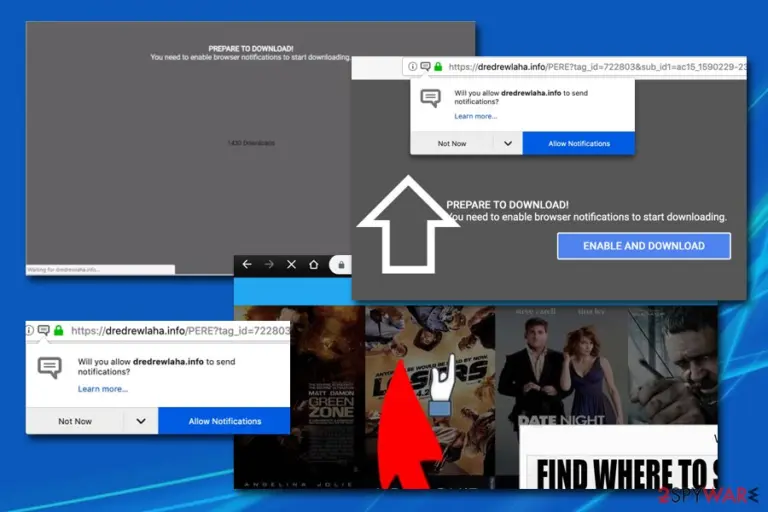Screen dimensions: 768x512
Task: Click notification bubble icon in lower-left address bar
Action: pos(44,330)
